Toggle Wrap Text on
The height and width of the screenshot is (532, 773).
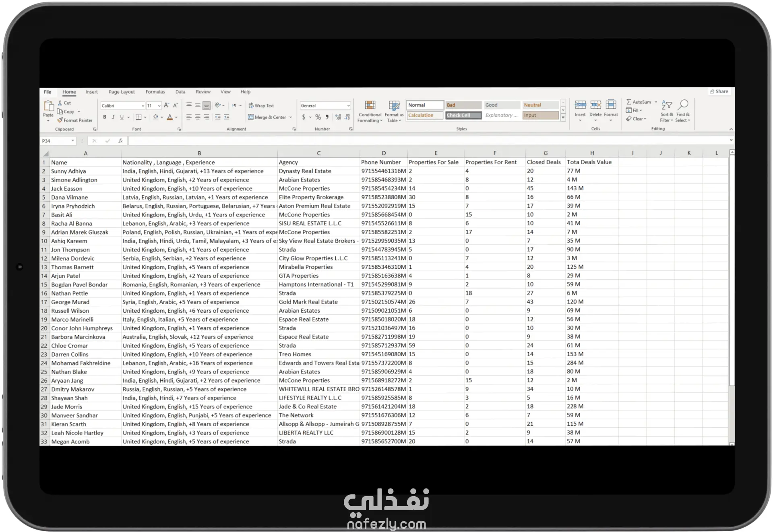coord(261,105)
